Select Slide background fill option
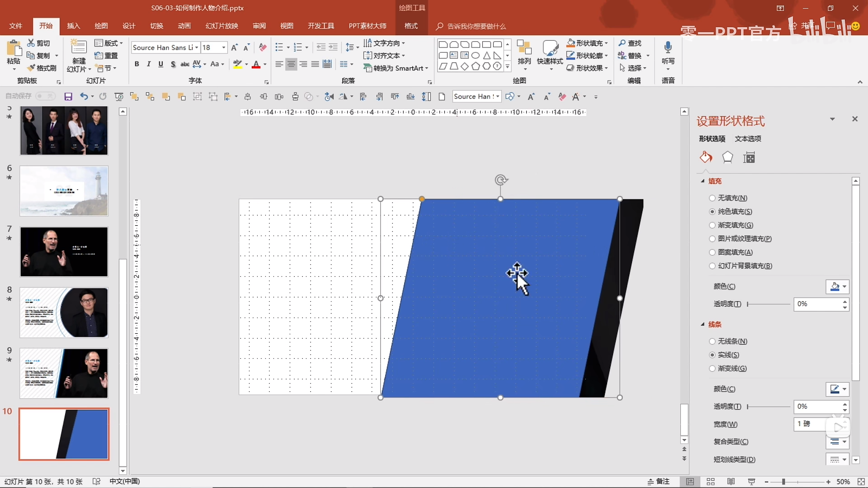868x488 pixels. pos(712,266)
